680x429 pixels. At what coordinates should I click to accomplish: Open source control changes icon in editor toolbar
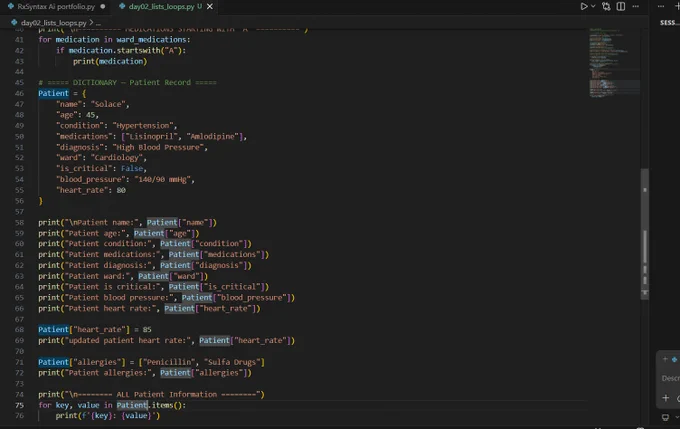606,7
